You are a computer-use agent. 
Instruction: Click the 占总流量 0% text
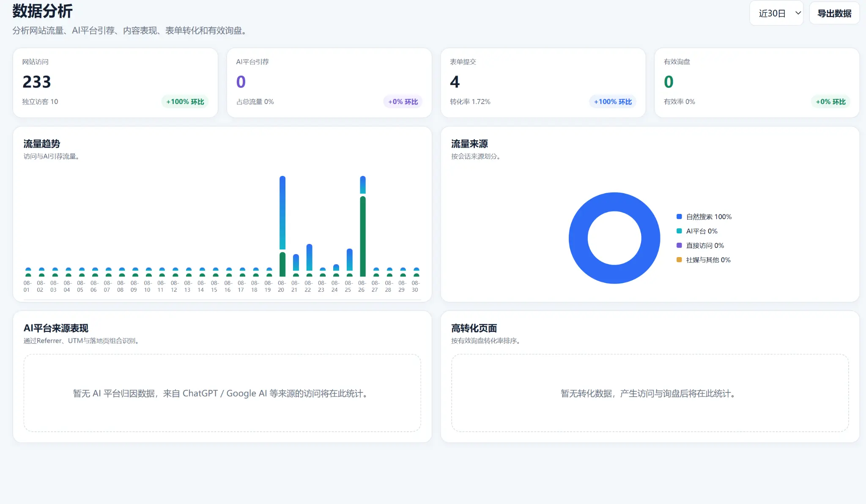(255, 101)
